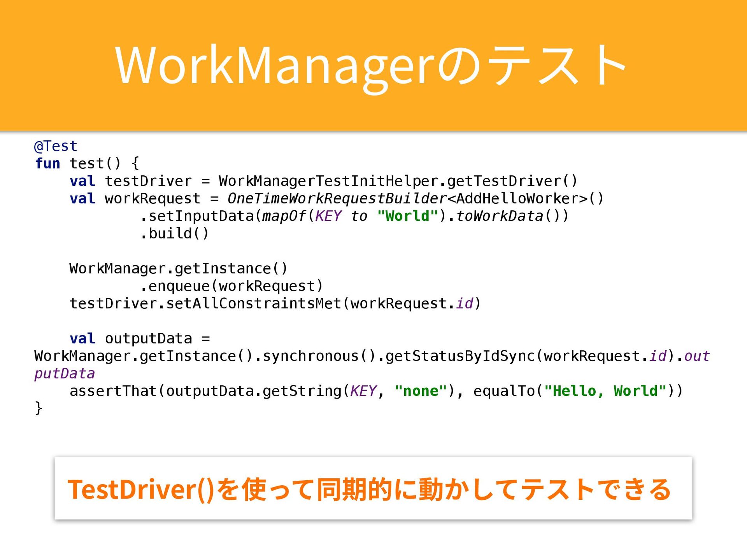
Task: Click the orange TestDriver() caption box
Action: click(x=373, y=488)
